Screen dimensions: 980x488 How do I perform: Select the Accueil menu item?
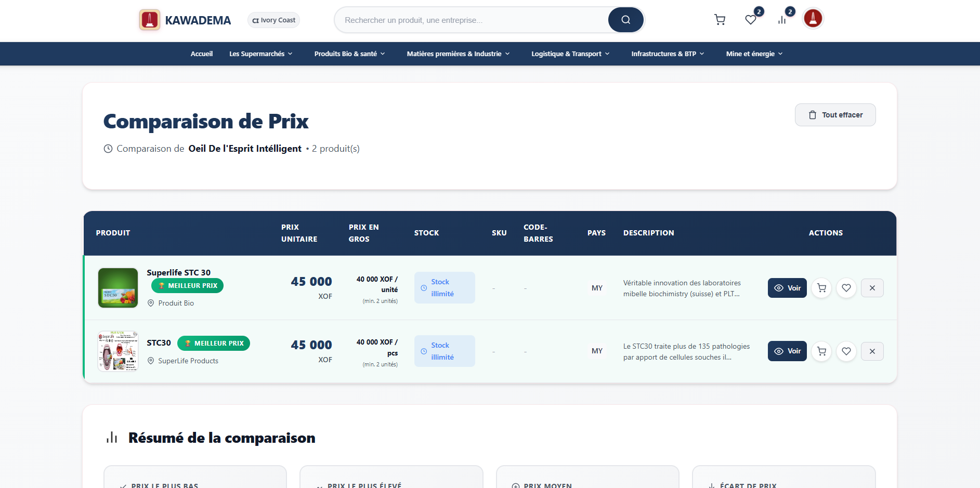(202, 54)
